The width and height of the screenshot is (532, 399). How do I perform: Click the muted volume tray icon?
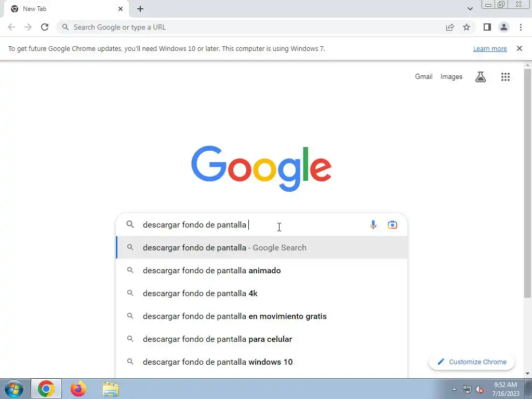pyautogui.click(x=480, y=389)
